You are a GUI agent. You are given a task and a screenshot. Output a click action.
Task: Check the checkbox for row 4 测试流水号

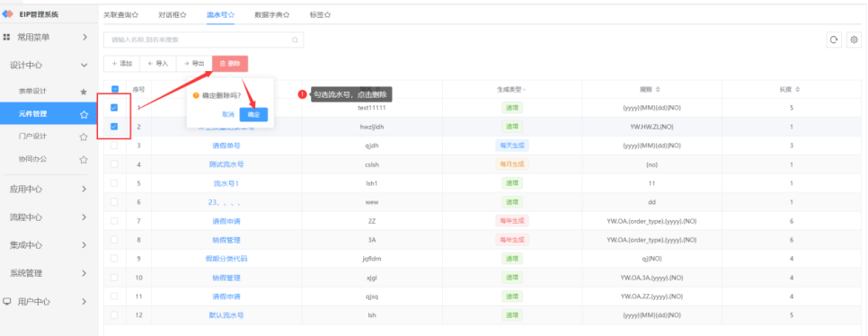point(114,164)
